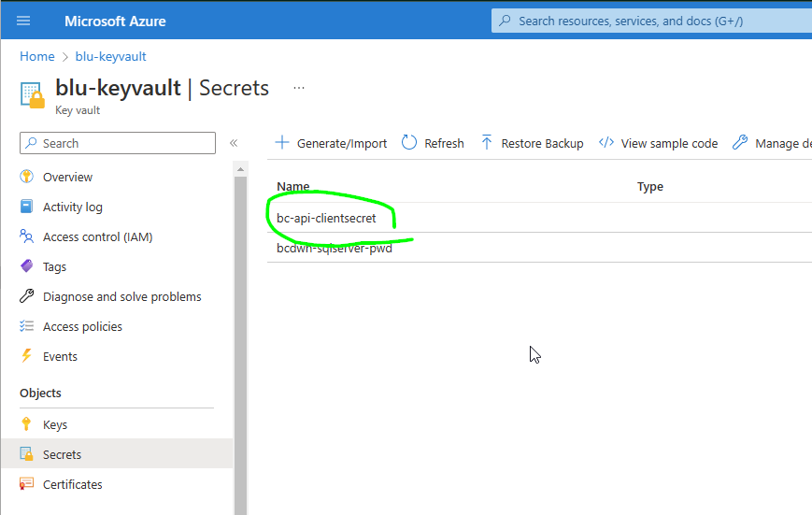The width and height of the screenshot is (812, 515).
Task: Open the blu-keyvault breadcrumb link
Action: [x=111, y=56]
